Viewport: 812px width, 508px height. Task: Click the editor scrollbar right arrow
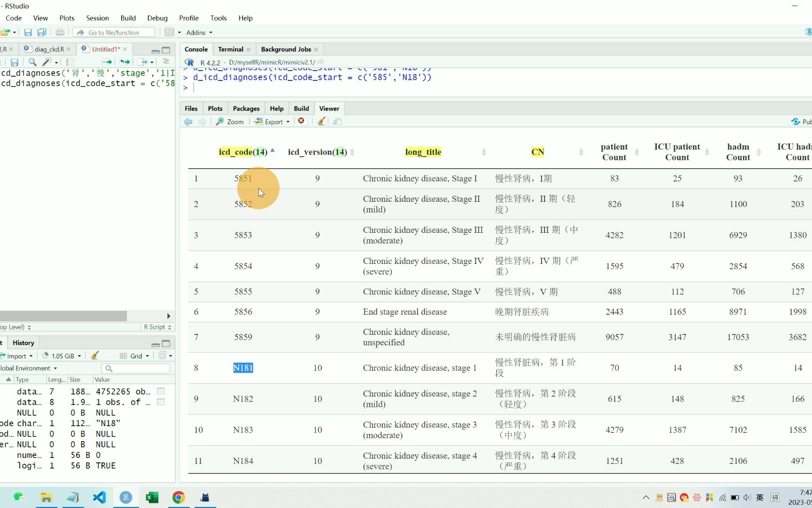[168, 316]
